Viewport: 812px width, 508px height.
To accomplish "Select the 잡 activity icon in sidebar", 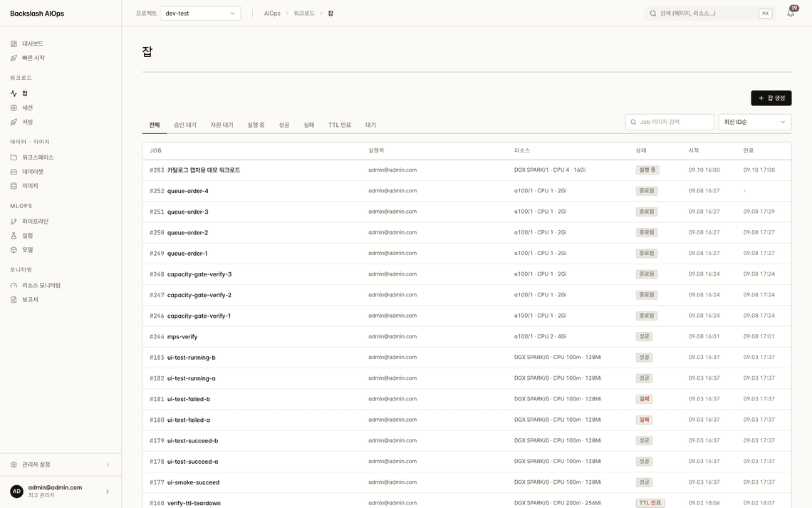I will coord(14,94).
